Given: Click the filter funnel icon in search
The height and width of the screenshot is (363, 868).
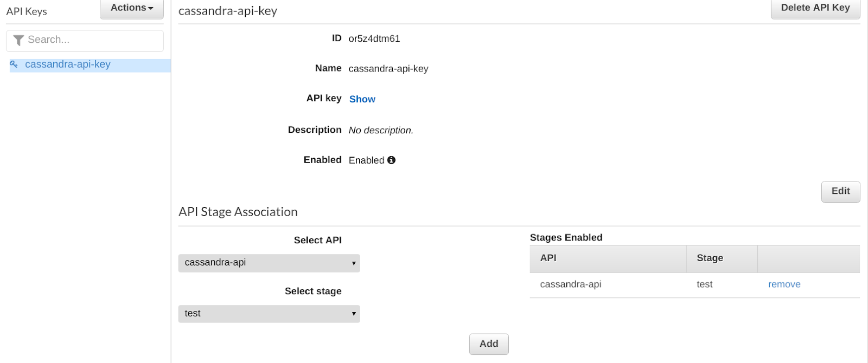Looking at the screenshot, I should click(18, 40).
